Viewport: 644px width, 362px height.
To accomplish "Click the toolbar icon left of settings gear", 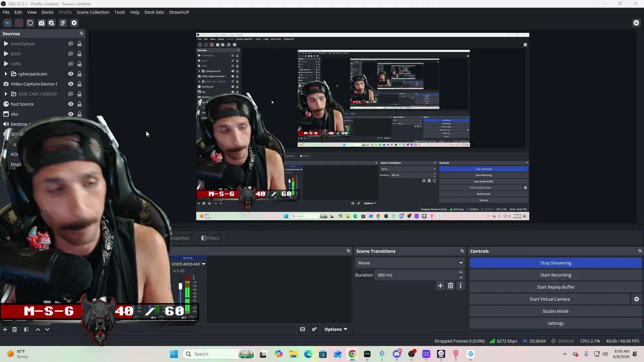I will (62, 23).
